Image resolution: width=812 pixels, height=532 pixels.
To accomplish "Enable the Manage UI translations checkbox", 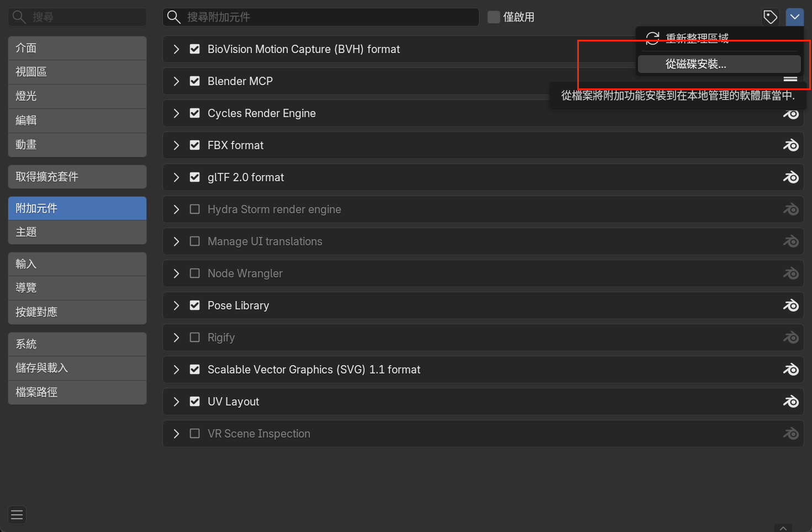I will [194, 241].
